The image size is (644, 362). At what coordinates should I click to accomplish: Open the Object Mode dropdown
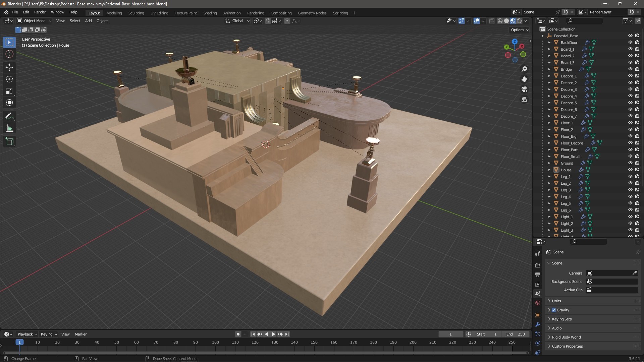[x=34, y=21]
